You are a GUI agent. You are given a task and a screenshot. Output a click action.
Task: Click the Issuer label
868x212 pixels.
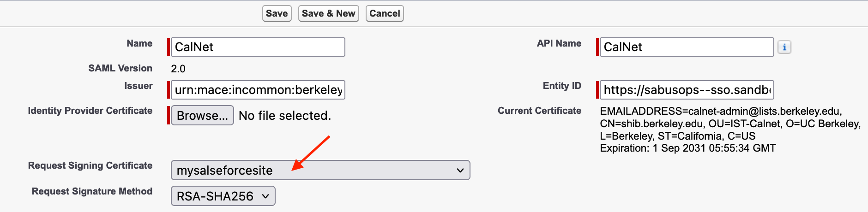pos(138,86)
